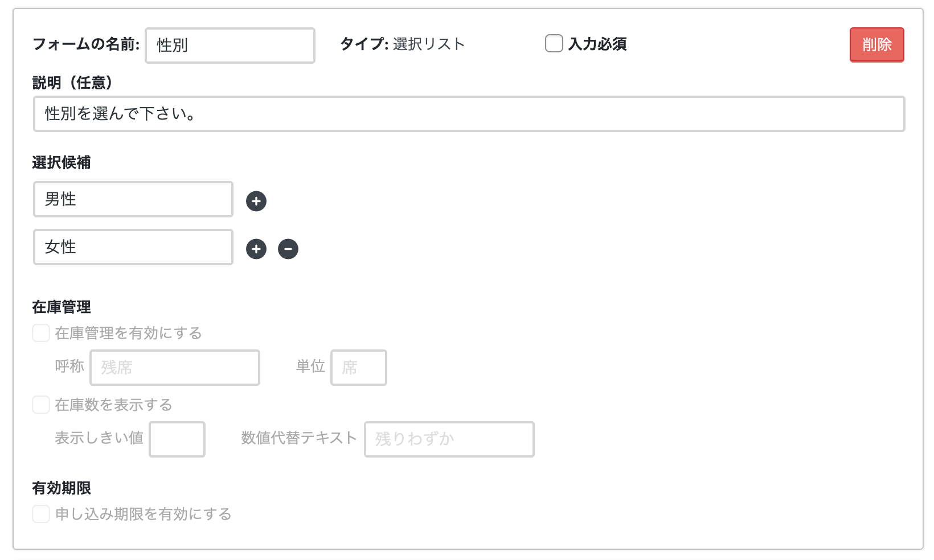
Task: Click the 表示しきい値 threshold input
Action: (177, 439)
